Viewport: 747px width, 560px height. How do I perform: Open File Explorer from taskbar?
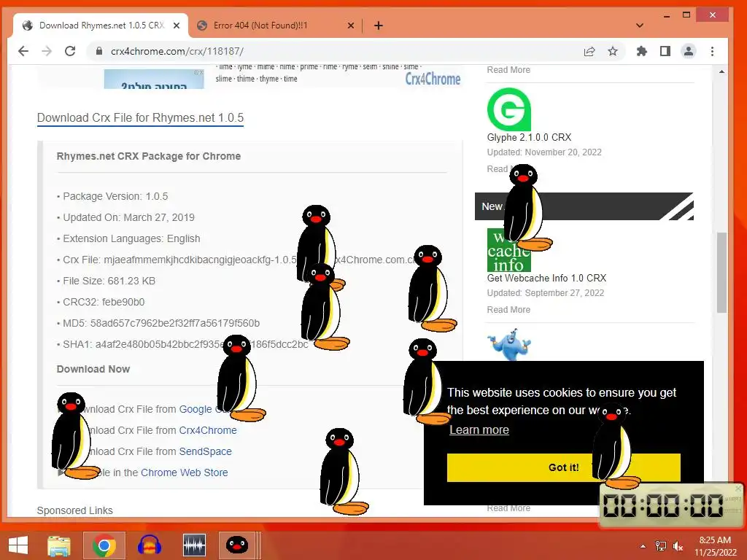[x=58, y=545]
